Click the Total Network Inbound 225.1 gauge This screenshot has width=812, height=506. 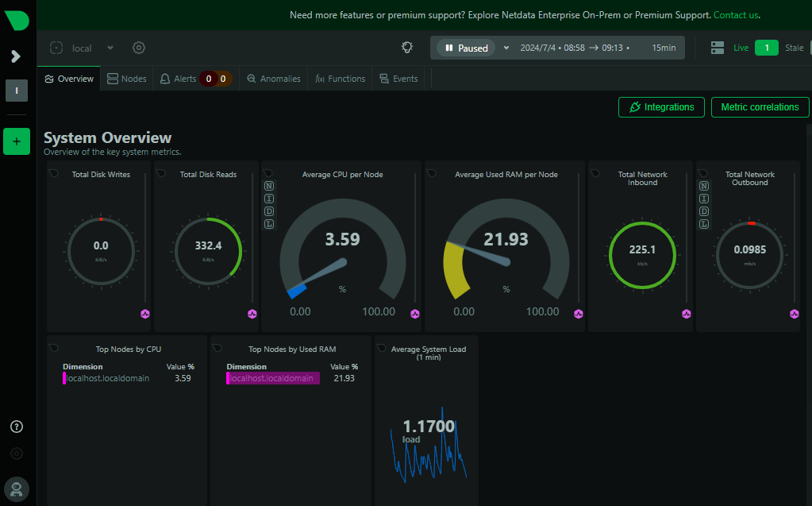[x=642, y=255]
